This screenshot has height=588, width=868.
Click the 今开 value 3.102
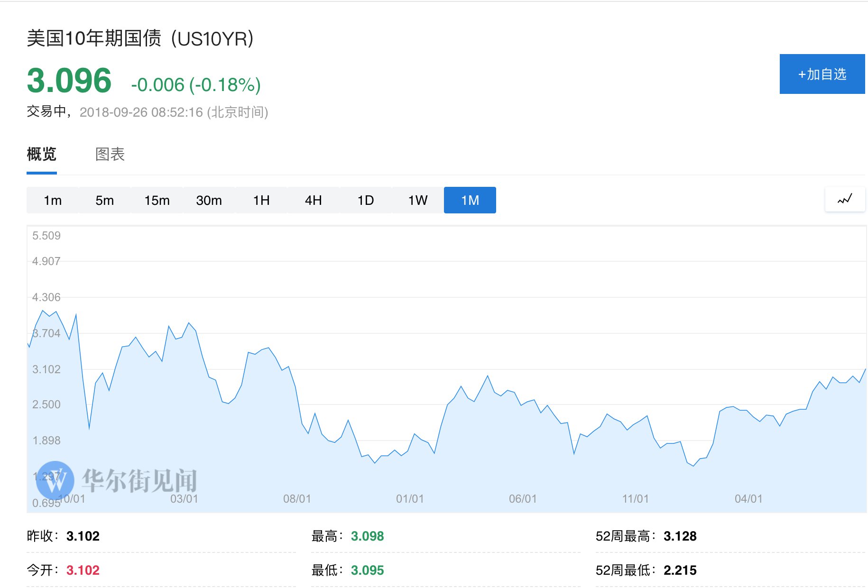(83, 570)
